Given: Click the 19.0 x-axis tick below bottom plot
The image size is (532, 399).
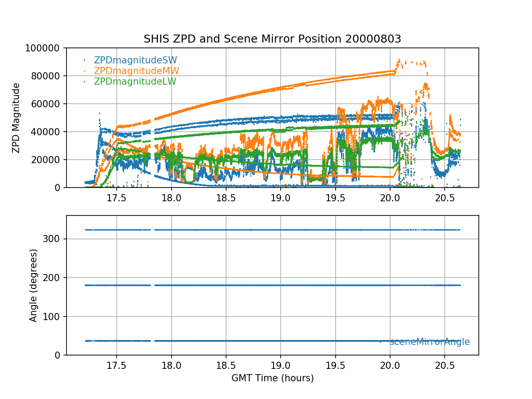Looking at the screenshot, I should coord(280,365).
